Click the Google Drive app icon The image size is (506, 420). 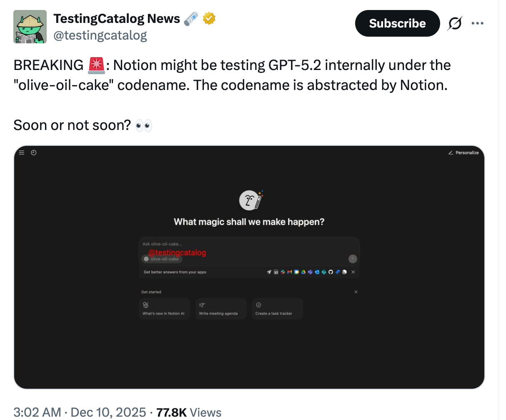[x=303, y=272]
